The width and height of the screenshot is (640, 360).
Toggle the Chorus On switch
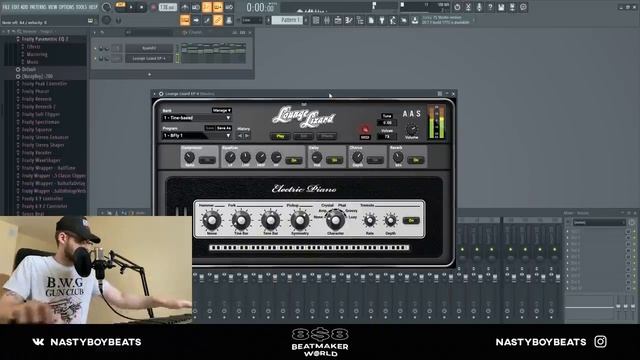tap(375, 160)
